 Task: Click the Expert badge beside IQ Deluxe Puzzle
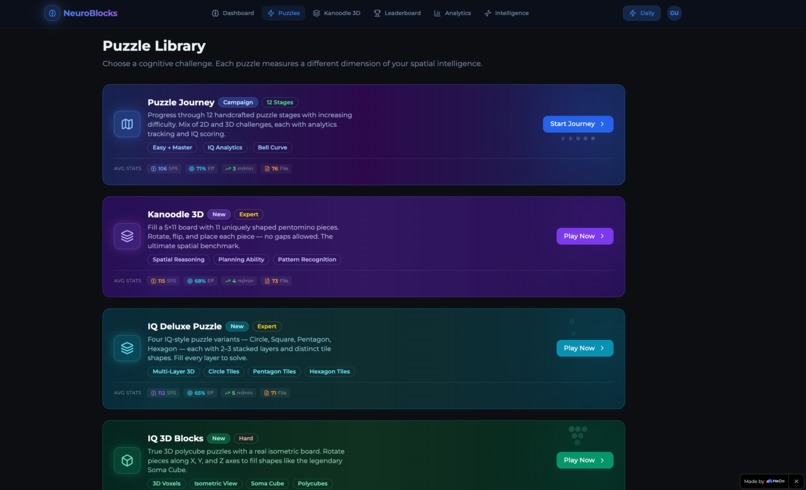267,326
